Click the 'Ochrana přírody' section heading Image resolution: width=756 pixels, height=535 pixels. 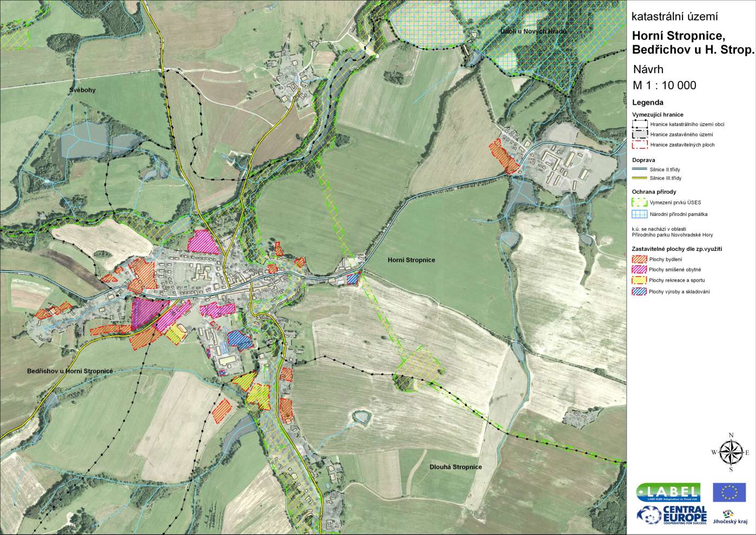(654, 191)
